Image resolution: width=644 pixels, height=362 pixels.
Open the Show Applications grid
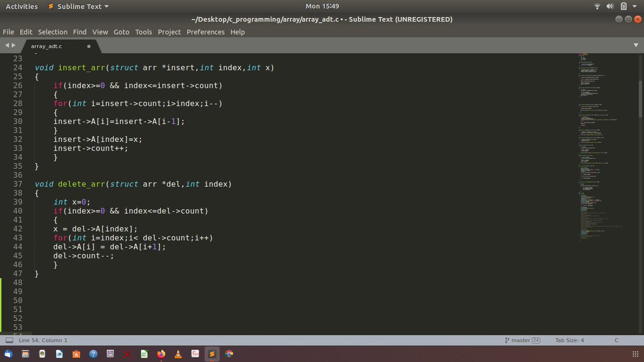[636, 354]
